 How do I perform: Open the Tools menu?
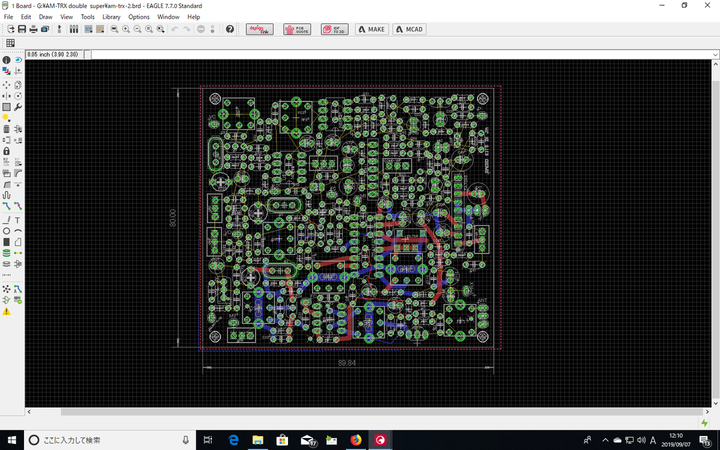(x=88, y=17)
